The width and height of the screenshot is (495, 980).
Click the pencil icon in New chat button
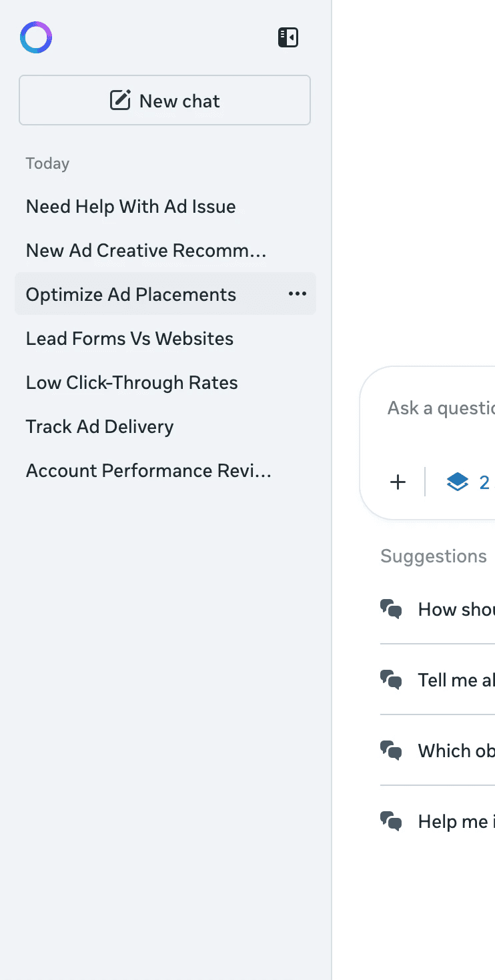120,101
